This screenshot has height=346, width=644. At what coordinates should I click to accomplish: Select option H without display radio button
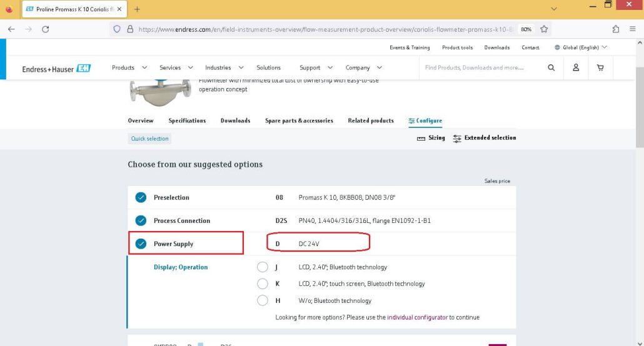263,300
